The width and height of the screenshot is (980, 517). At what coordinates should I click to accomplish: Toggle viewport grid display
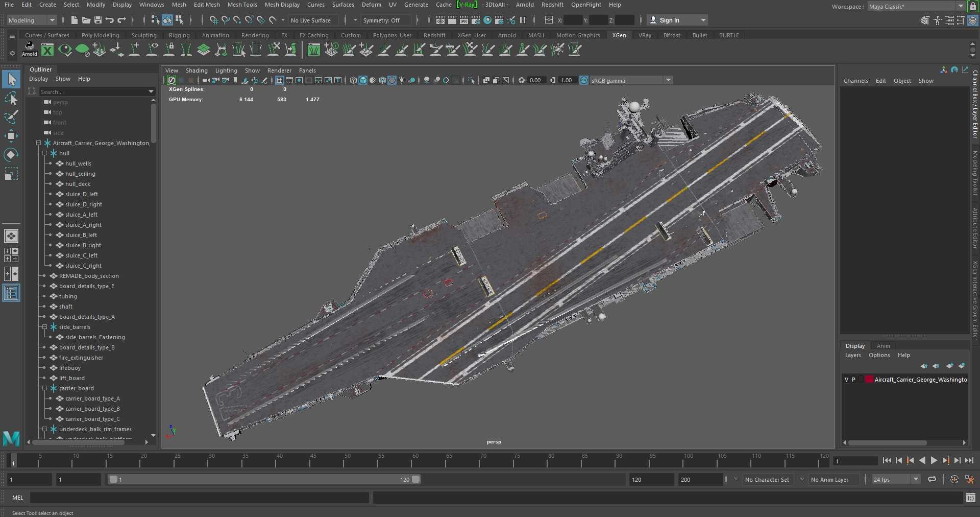[x=280, y=80]
